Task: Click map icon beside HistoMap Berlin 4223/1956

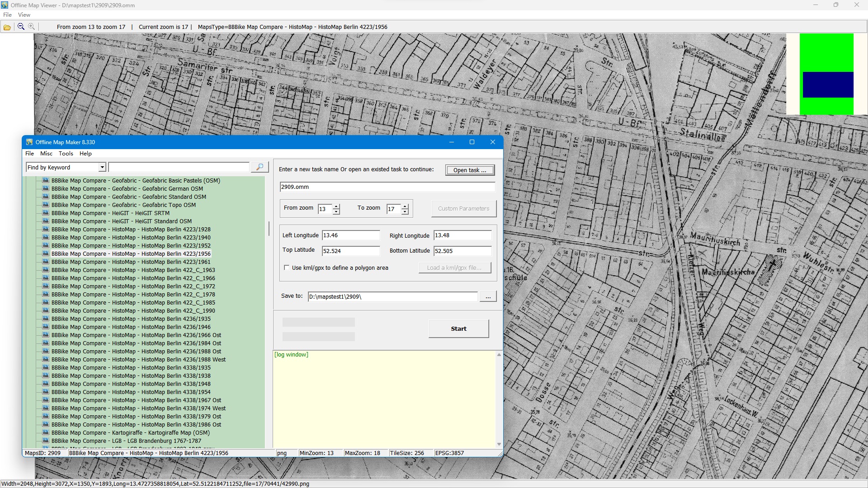Action: pos(46,253)
